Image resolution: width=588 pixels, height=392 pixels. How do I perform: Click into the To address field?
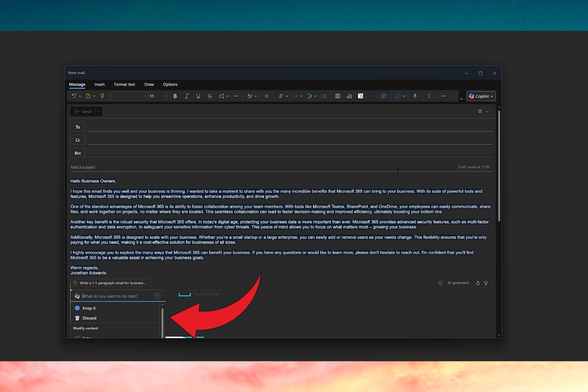(x=290, y=127)
